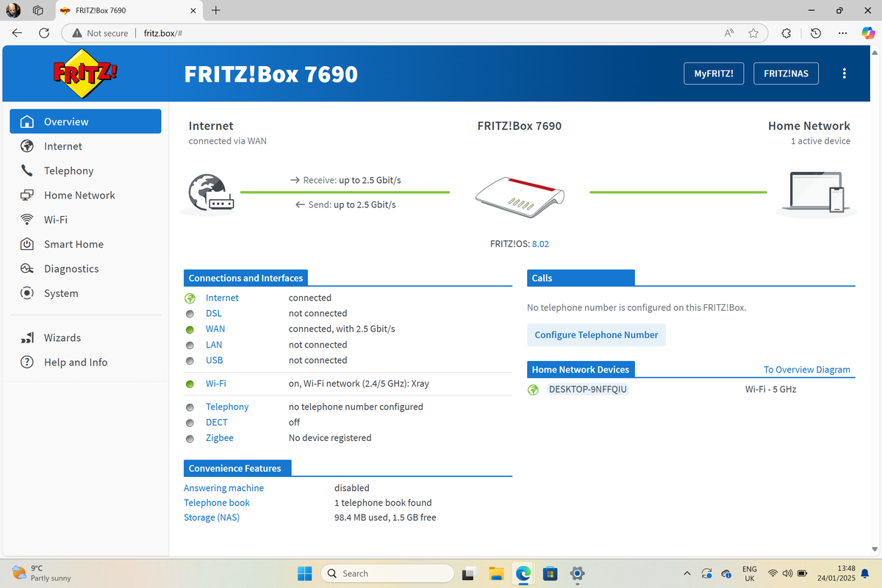882x588 pixels.
Task: Click the Wi-Fi status indicator dot
Action: [x=190, y=383]
